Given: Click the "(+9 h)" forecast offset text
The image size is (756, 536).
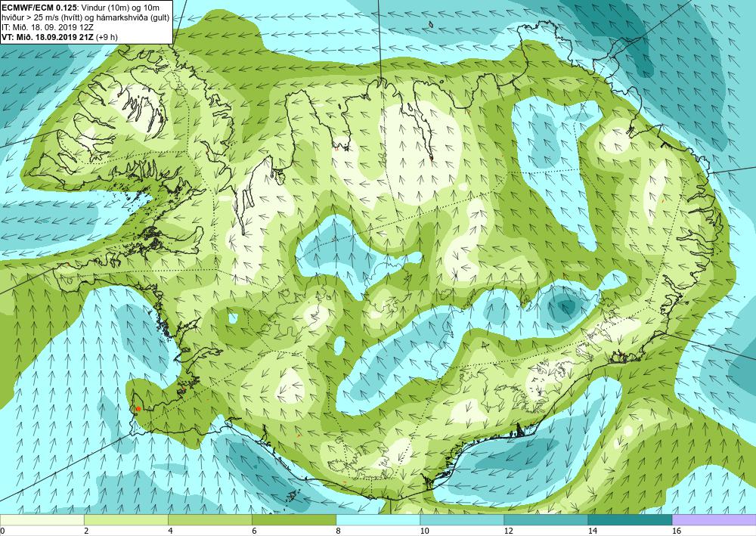Looking at the screenshot, I should tap(107, 37).
